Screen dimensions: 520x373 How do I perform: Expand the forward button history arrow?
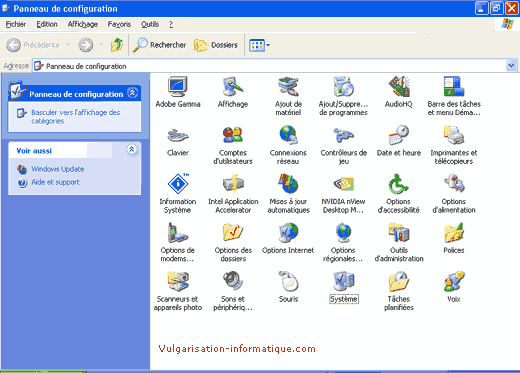(101, 45)
